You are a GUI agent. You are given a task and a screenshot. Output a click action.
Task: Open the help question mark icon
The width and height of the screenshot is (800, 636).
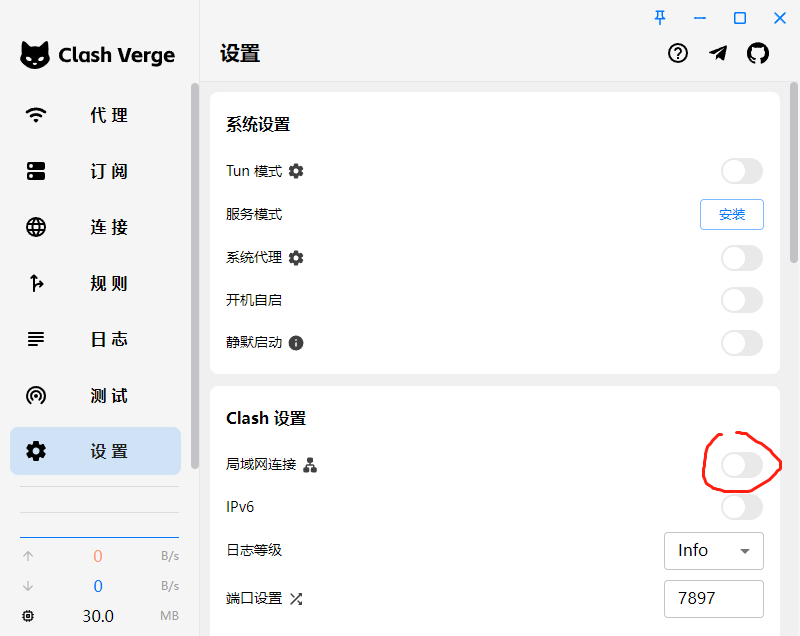tap(678, 53)
